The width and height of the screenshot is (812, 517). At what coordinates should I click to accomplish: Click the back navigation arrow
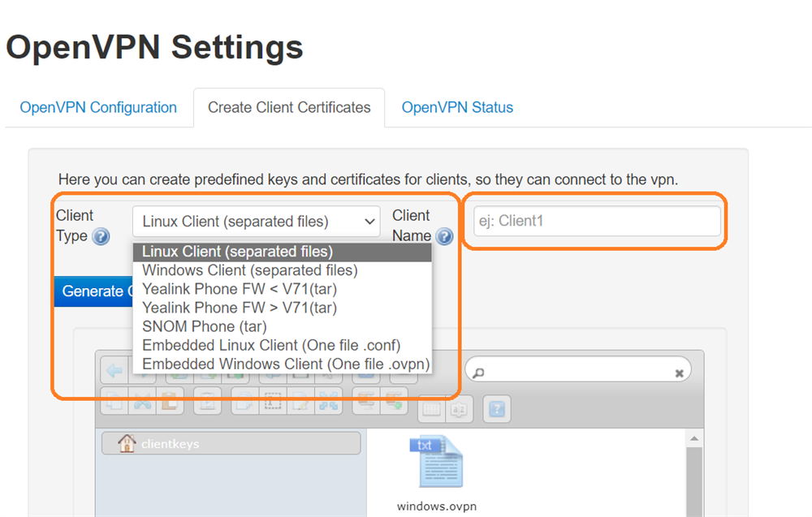(114, 370)
